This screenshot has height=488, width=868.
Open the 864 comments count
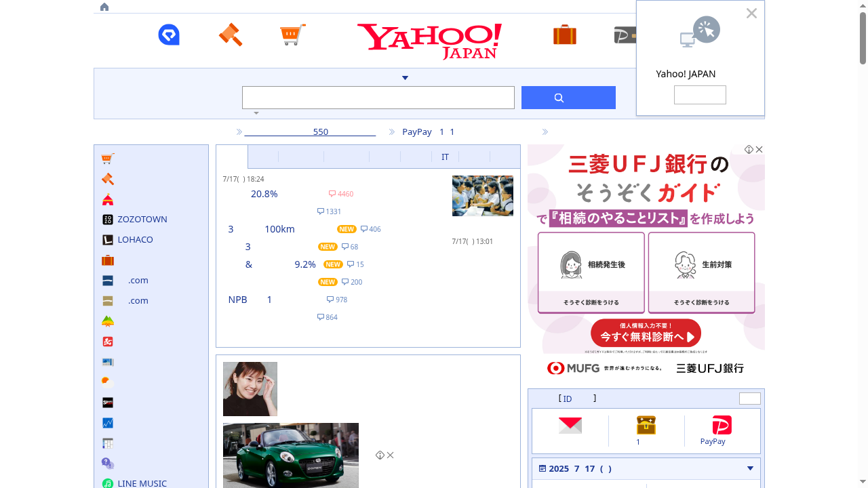click(328, 317)
